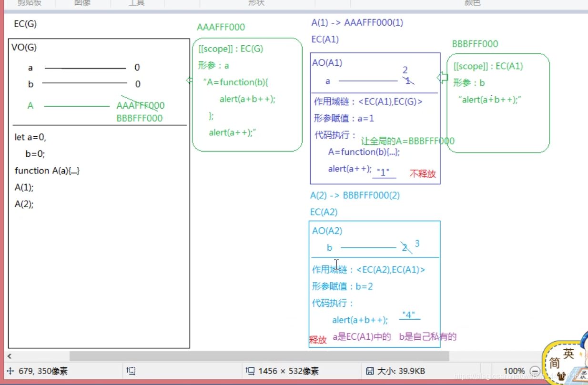
Task: Click the "作用域链：<EC(A1),EC(G)>" text
Action: (x=368, y=101)
